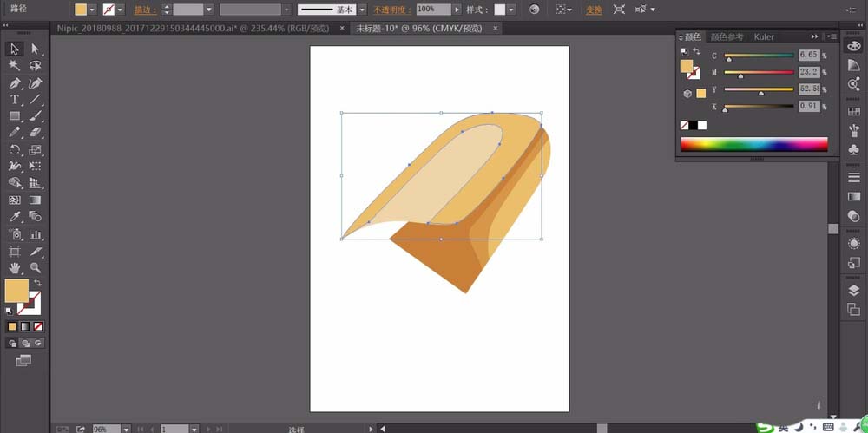This screenshot has height=433, width=868.
Task: Open the Kuler panel tab
Action: tap(764, 36)
